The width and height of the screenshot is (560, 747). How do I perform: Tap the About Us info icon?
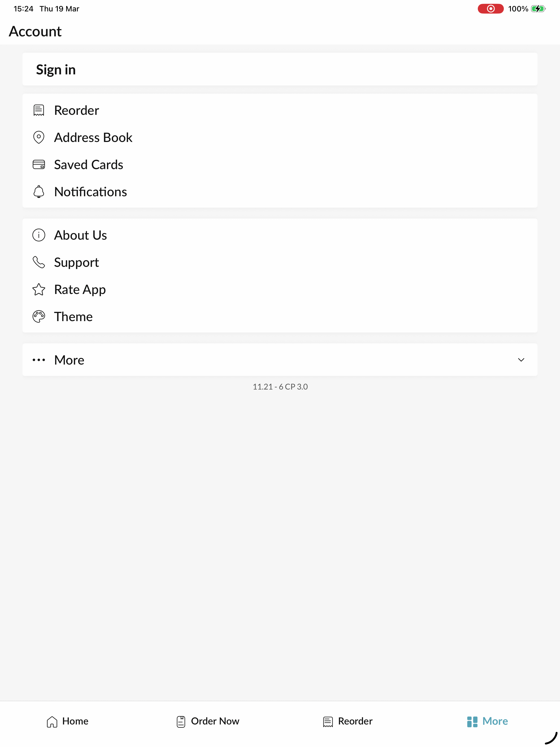(39, 235)
